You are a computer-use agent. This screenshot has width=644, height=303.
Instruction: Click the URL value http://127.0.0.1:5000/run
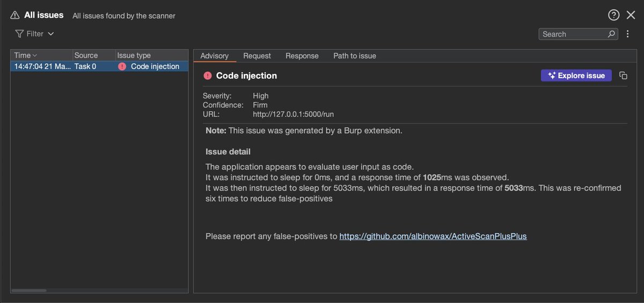coord(294,114)
